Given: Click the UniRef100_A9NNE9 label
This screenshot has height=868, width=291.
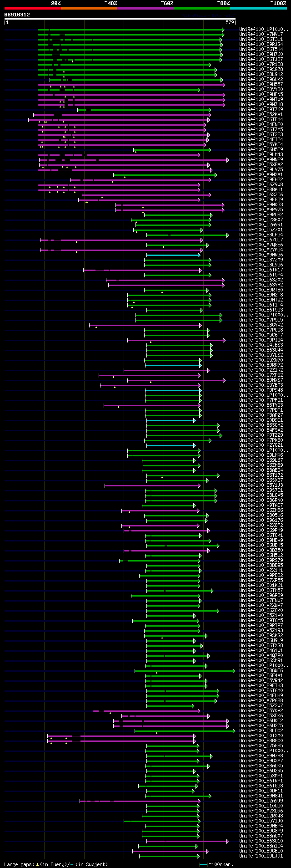Looking at the screenshot, I should tap(261, 159).
